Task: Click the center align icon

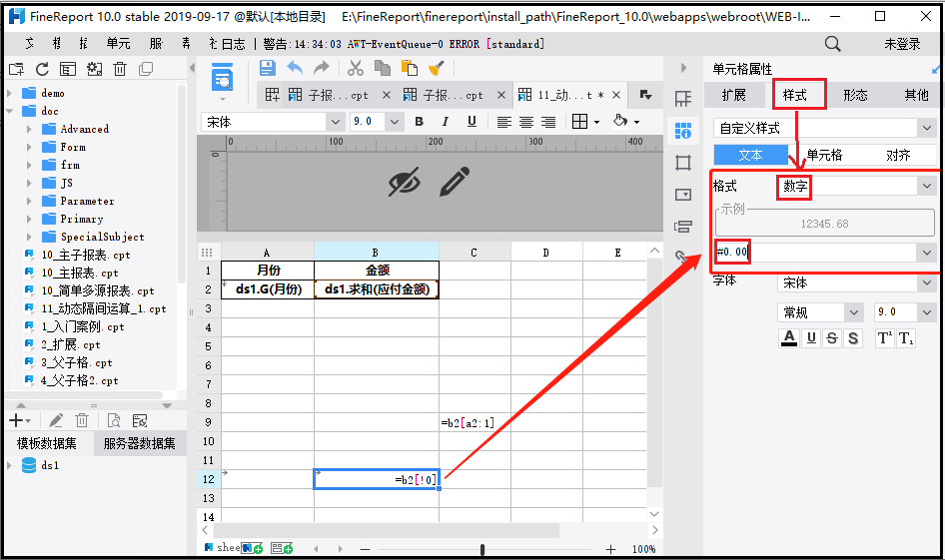Action: point(526,122)
